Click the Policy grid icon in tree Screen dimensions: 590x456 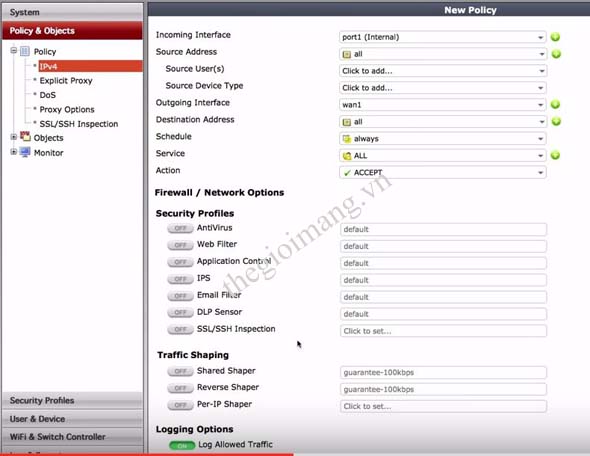(x=25, y=51)
